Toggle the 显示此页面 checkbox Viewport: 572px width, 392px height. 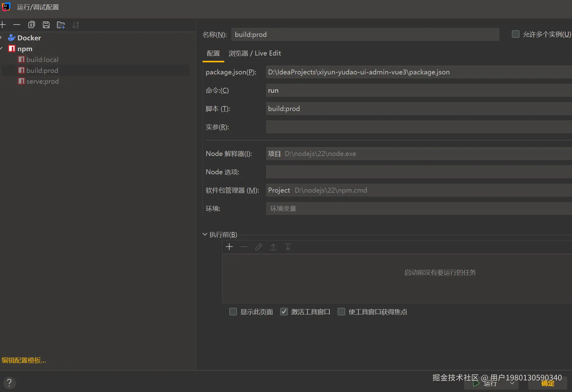(233, 312)
